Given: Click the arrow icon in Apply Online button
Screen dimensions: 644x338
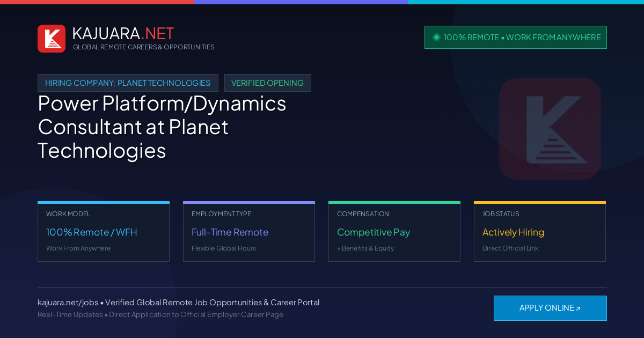Looking at the screenshot, I should point(578,308).
